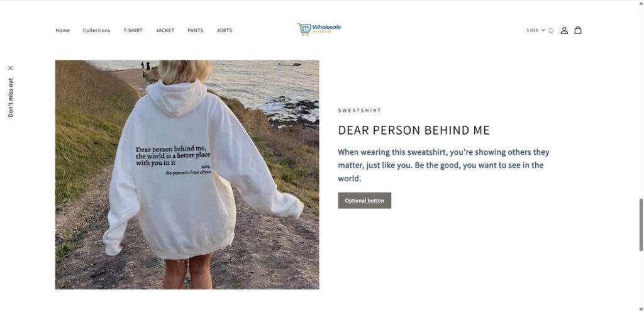Expand the $ USD currency dropdown

coord(536,30)
